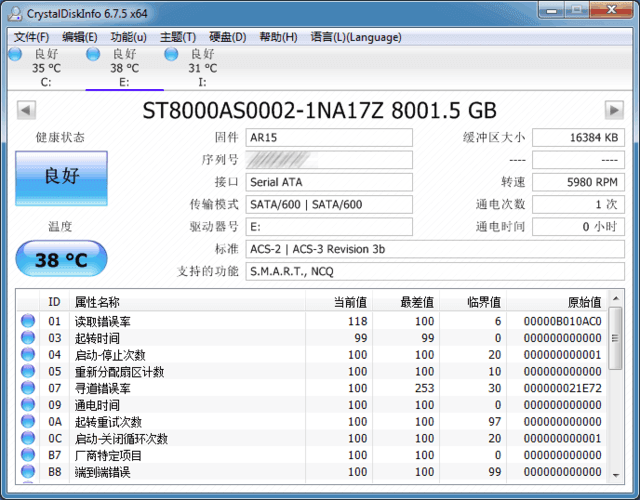Image resolution: width=640 pixels, height=500 pixels.
Task: Click the 临界值 column header
Action: tap(473, 302)
